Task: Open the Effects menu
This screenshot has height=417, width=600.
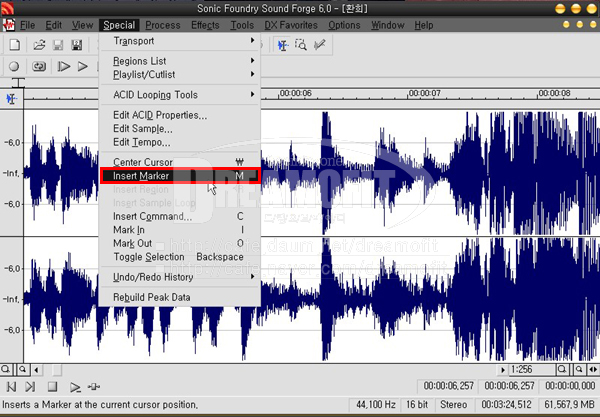Action: point(205,25)
